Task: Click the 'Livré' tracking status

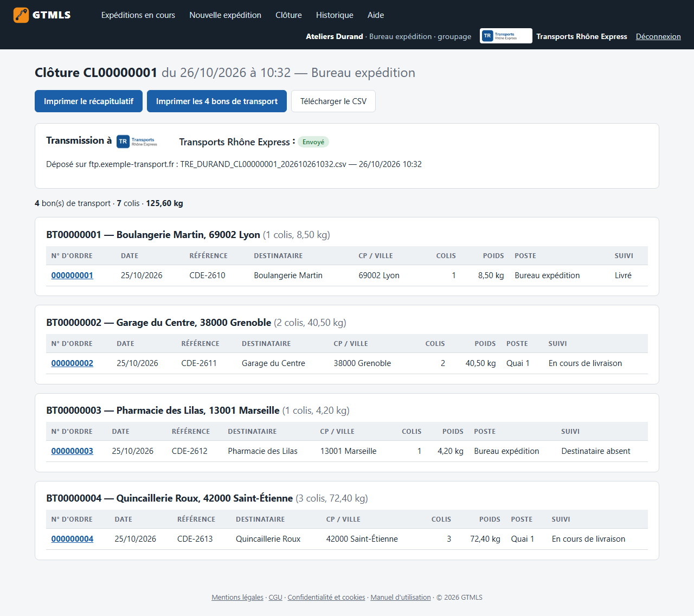Action: point(623,275)
